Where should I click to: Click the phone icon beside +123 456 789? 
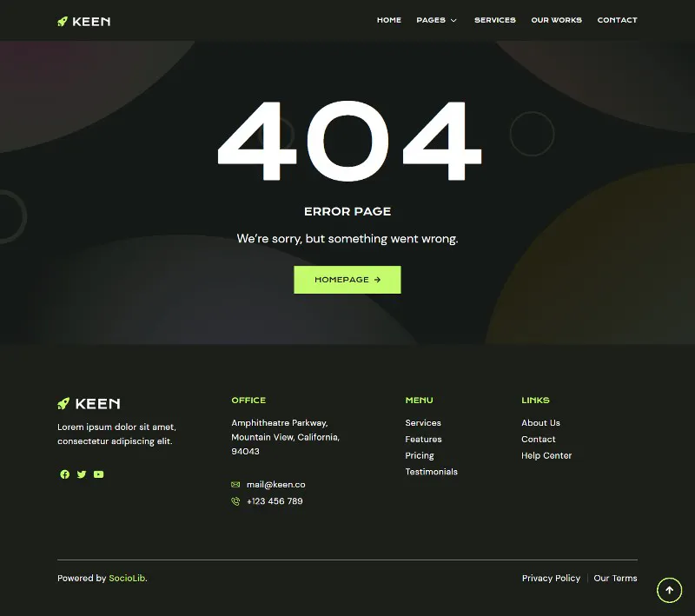(235, 501)
